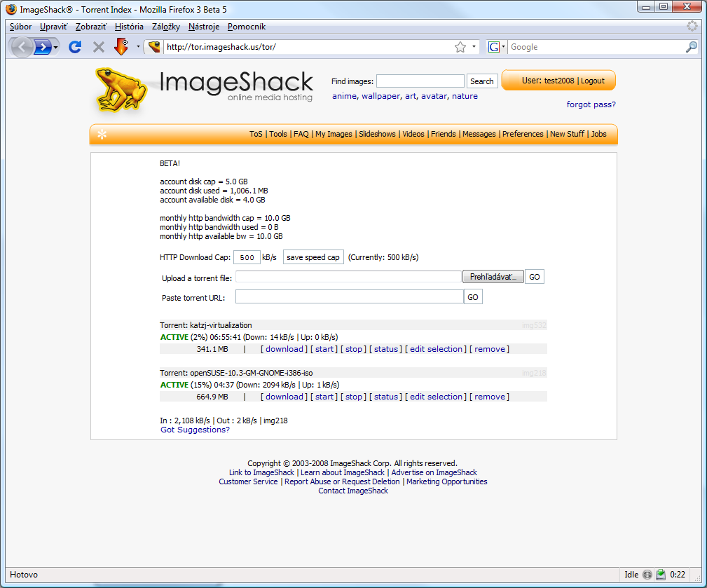Click the Paste torrent URL input field
707x588 pixels.
pyautogui.click(x=350, y=296)
